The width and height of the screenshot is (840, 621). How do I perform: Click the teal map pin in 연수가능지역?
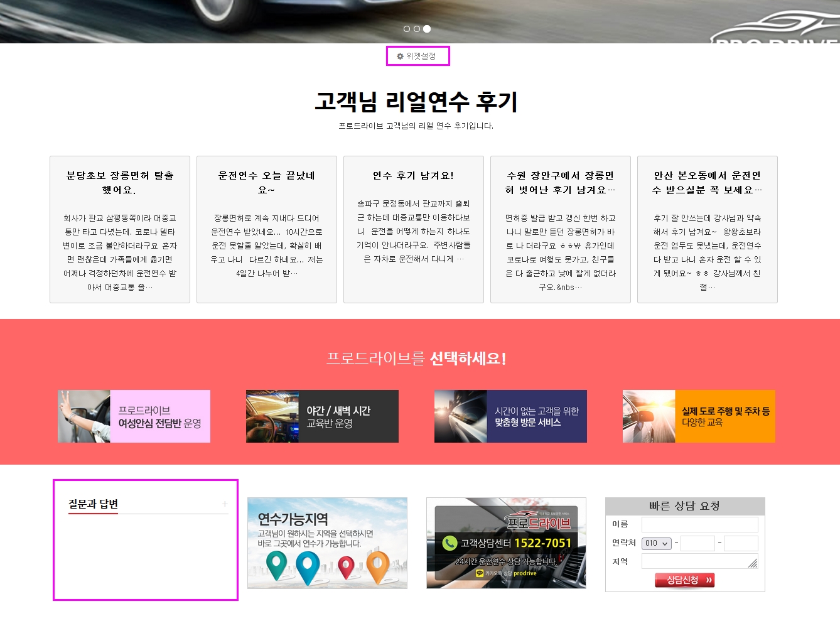click(x=276, y=565)
